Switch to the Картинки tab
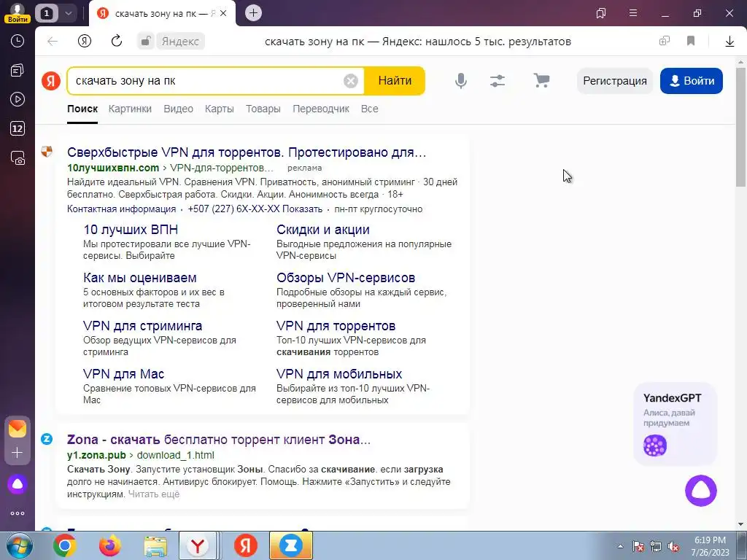Image resolution: width=747 pixels, height=560 pixels. click(x=130, y=109)
